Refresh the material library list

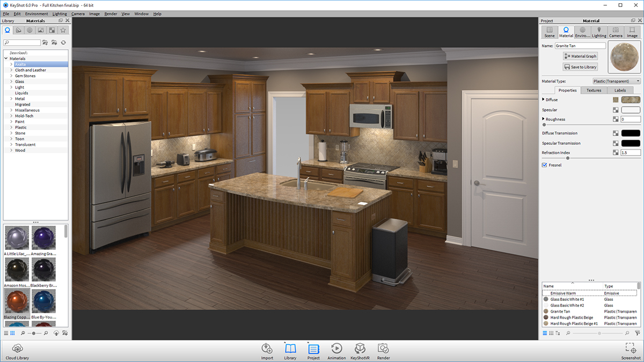click(64, 42)
